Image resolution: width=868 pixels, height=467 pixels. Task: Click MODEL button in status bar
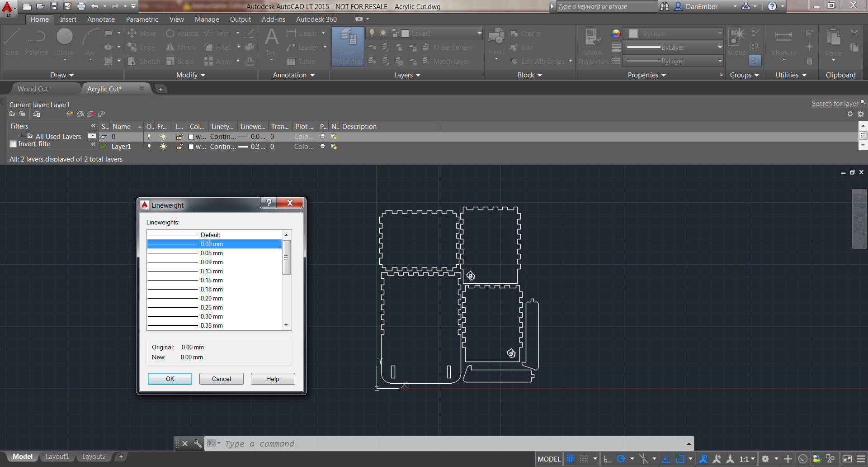click(x=549, y=459)
